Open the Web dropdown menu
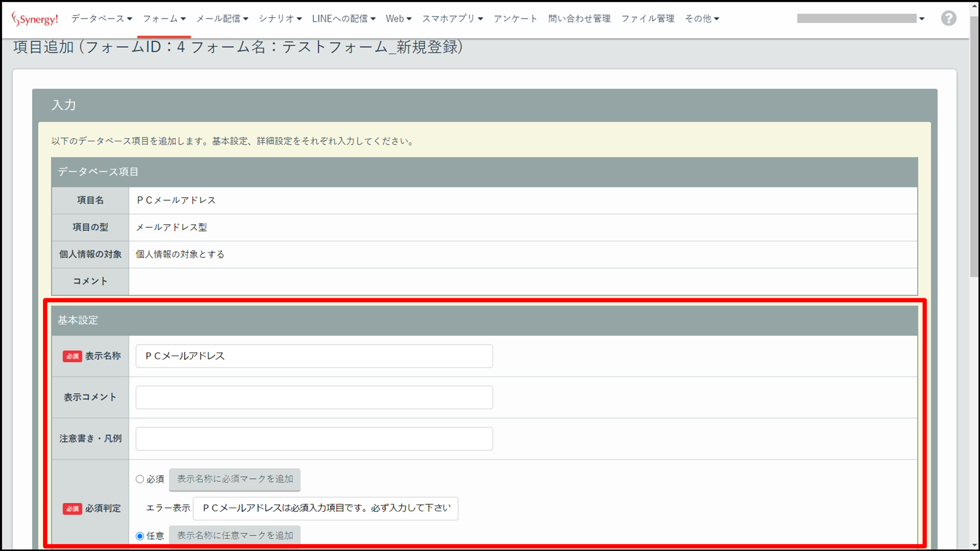980x551 pixels. coord(398,19)
